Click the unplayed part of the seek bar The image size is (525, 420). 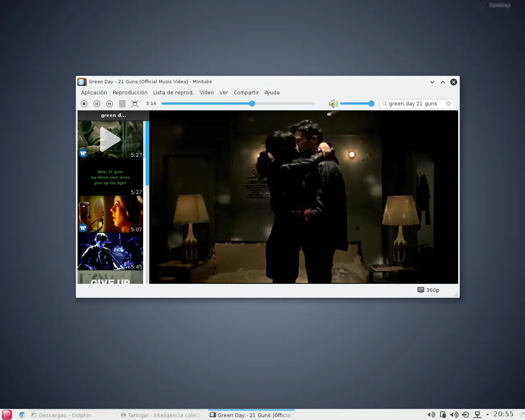(285, 104)
